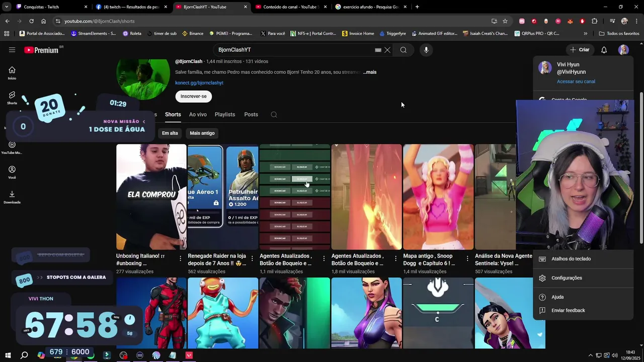Viewport: 644px width, 362px height.
Task: Open the Mapa antigo Snoop Dogg thumbnail
Action: (x=438, y=197)
